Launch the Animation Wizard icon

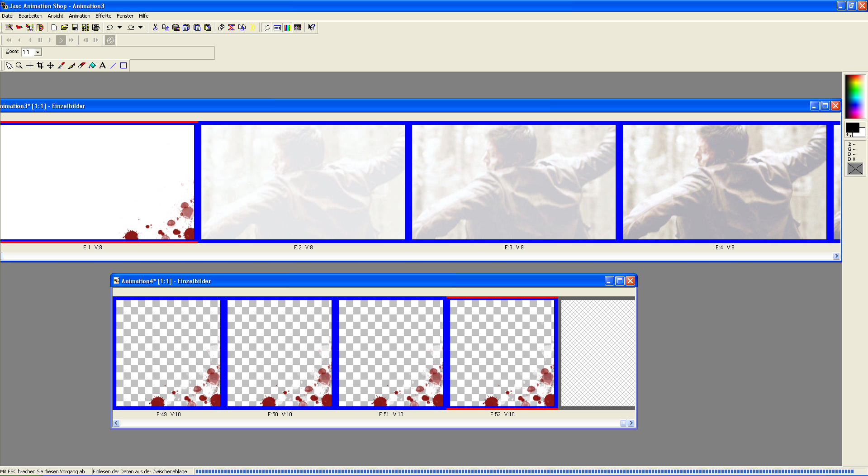coord(9,28)
